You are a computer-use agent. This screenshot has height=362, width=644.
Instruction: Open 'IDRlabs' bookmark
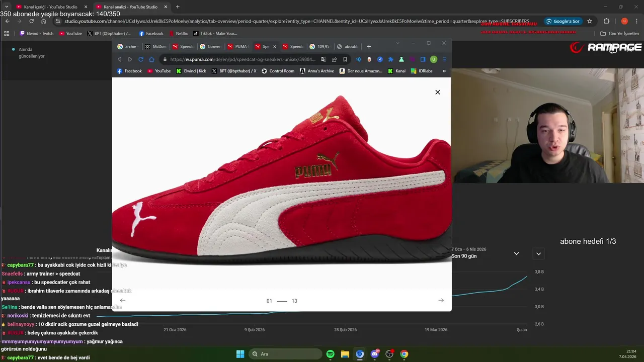click(x=422, y=71)
